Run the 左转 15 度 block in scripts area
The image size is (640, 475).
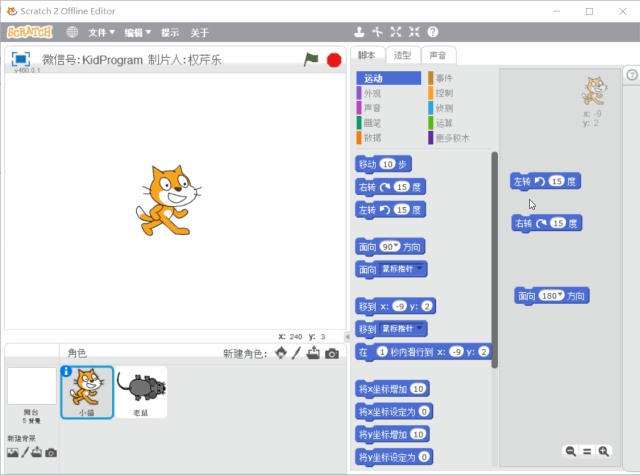pyautogui.click(x=545, y=181)
